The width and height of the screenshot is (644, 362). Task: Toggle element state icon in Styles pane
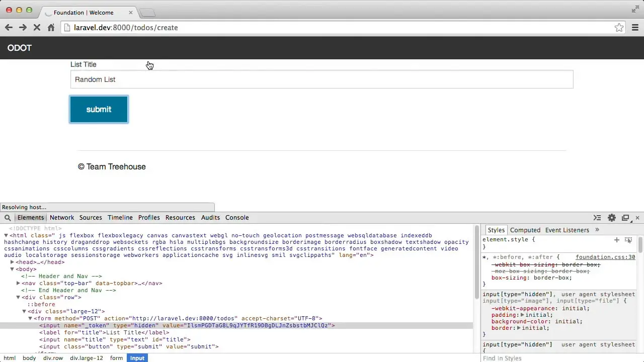pos(628,240)
